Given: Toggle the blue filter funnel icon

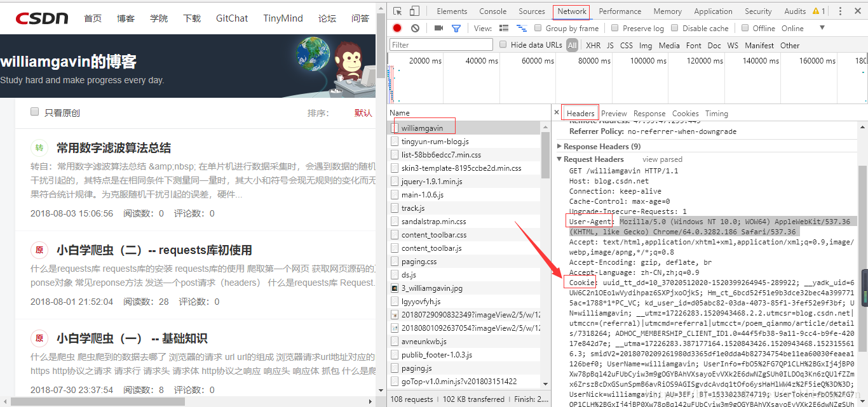Looking at the screenshot, I should [x=456, y=28].
